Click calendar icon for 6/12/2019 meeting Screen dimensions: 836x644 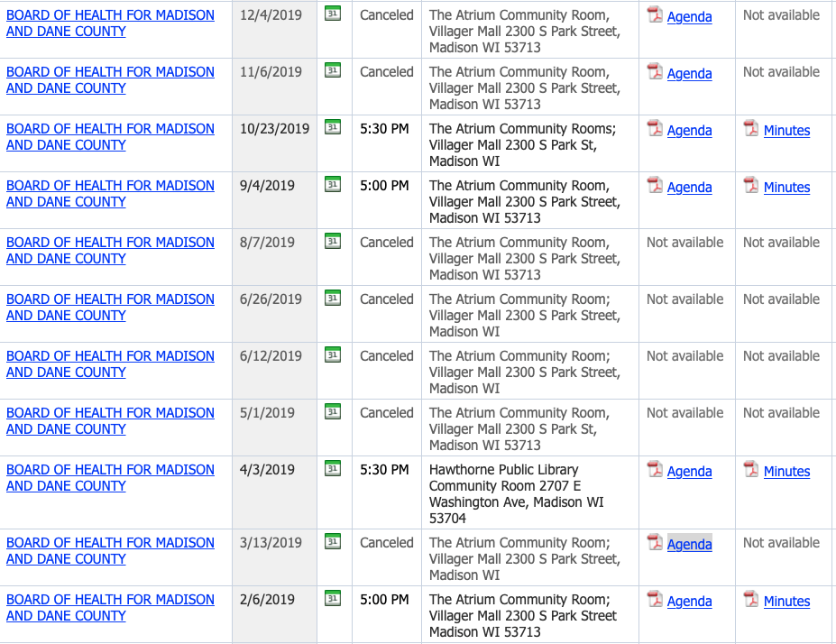click(x=333, y=354)
